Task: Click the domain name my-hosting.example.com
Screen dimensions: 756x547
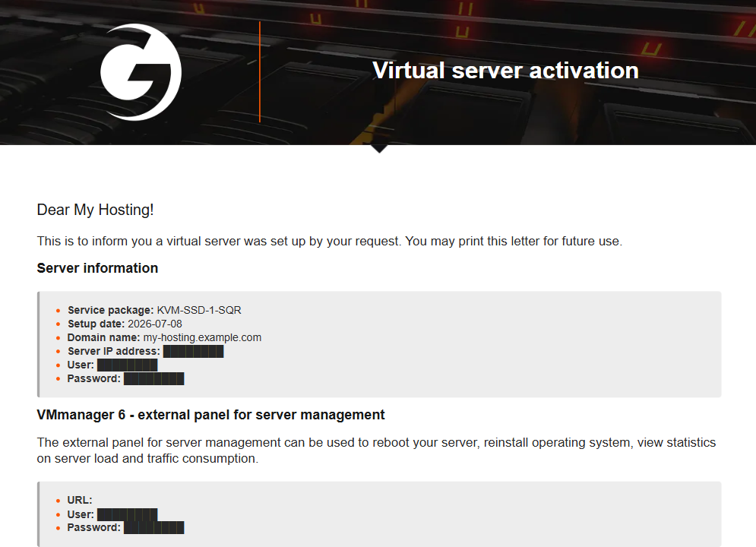Action: coord(202,337)
